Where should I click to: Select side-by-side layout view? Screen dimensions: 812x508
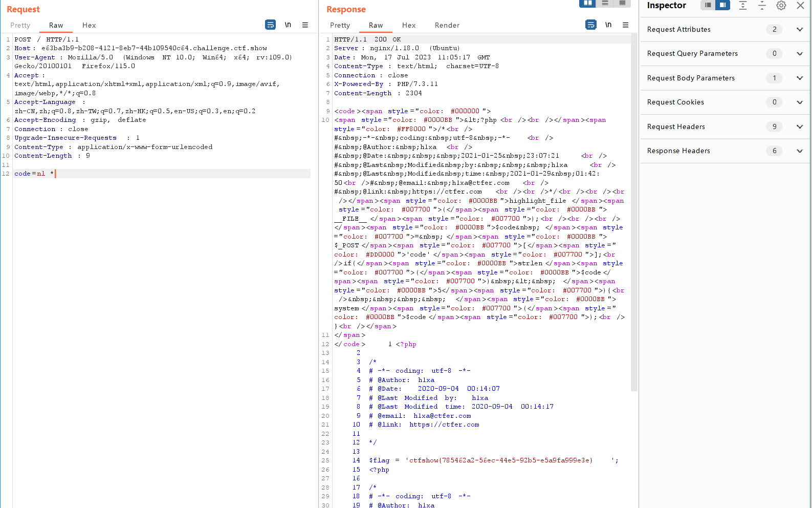pyautogui.click(x=587, y=3)
